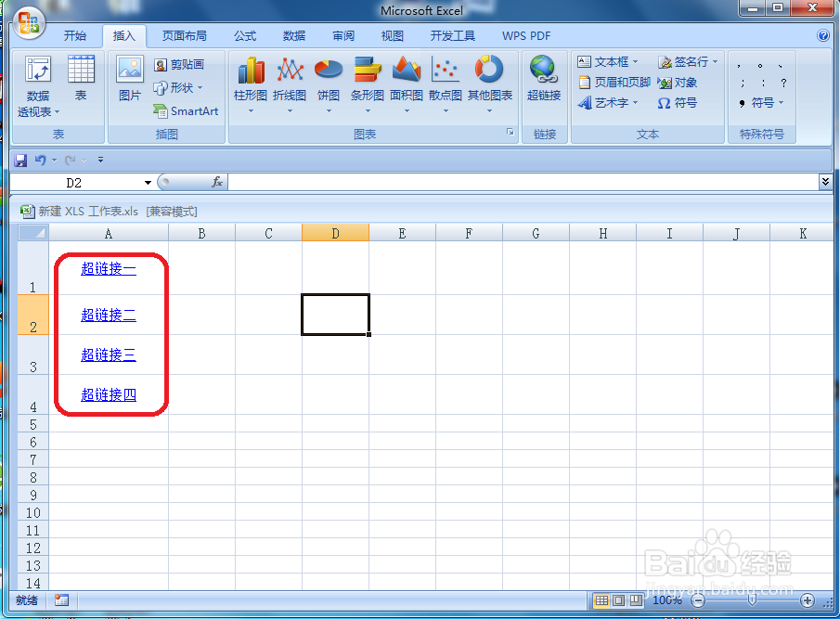The height and width of the screenshot is (619, 840).
Task: Switch to the Data (数据) tab
Action: click(x=294, y=36)
